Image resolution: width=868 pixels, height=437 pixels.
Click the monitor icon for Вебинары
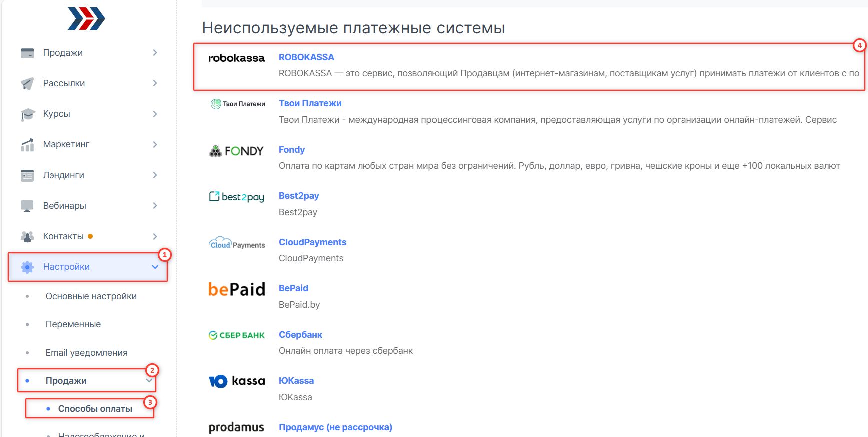point(27,206)
